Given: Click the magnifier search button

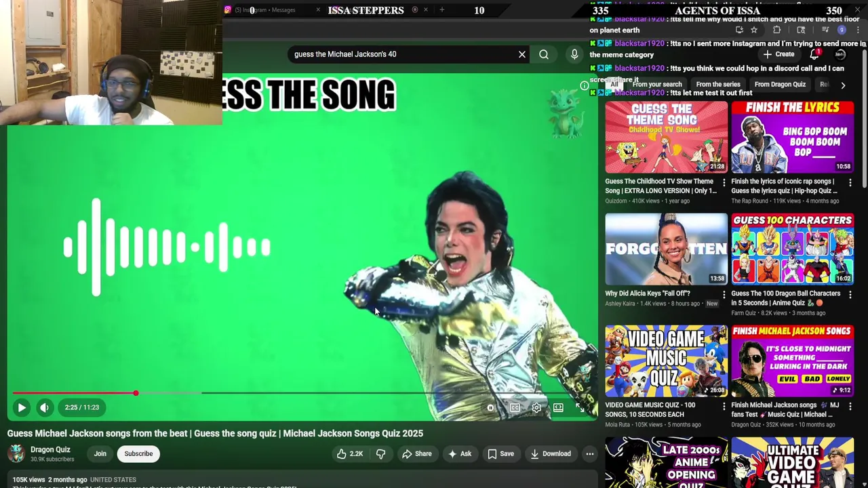Looking at the screenshot, I should tap(544, 54).
